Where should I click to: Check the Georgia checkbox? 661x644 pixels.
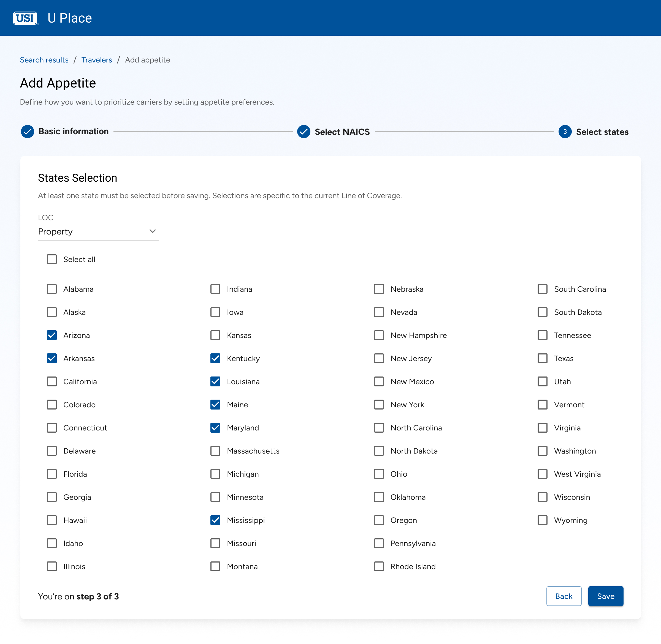(x=52, y=497)
